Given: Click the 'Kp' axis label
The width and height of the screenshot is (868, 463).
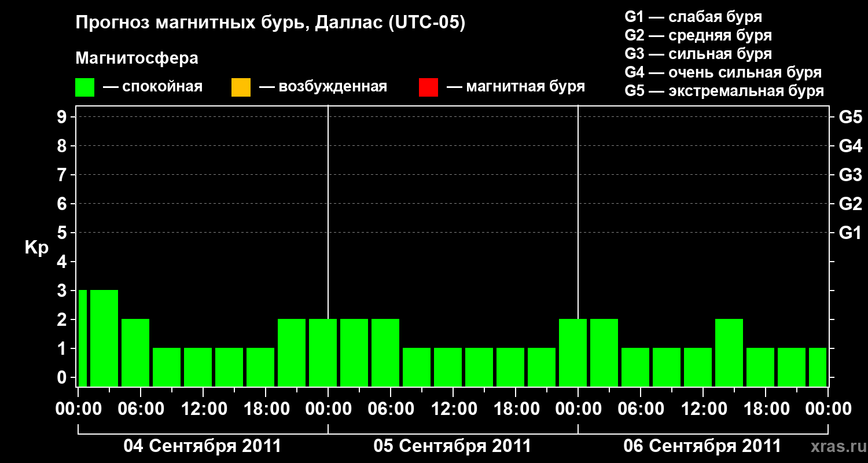Looking at the screenshot, I should point(36,247).
